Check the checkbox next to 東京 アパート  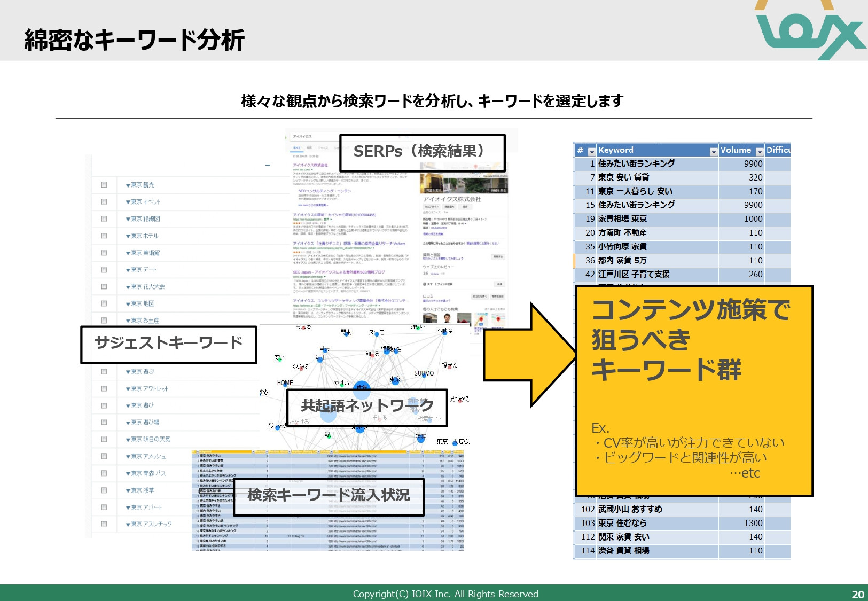(x=105, y=507)
